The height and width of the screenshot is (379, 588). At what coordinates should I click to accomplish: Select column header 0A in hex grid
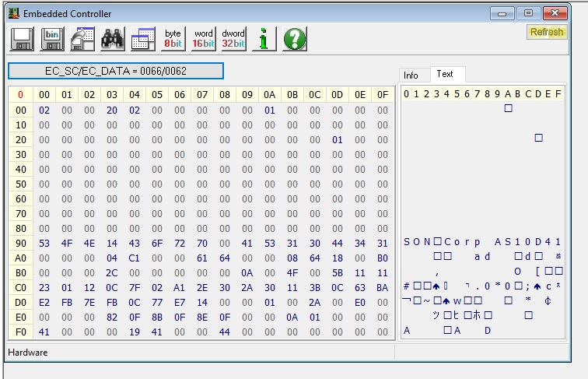[x=270, y=95]
